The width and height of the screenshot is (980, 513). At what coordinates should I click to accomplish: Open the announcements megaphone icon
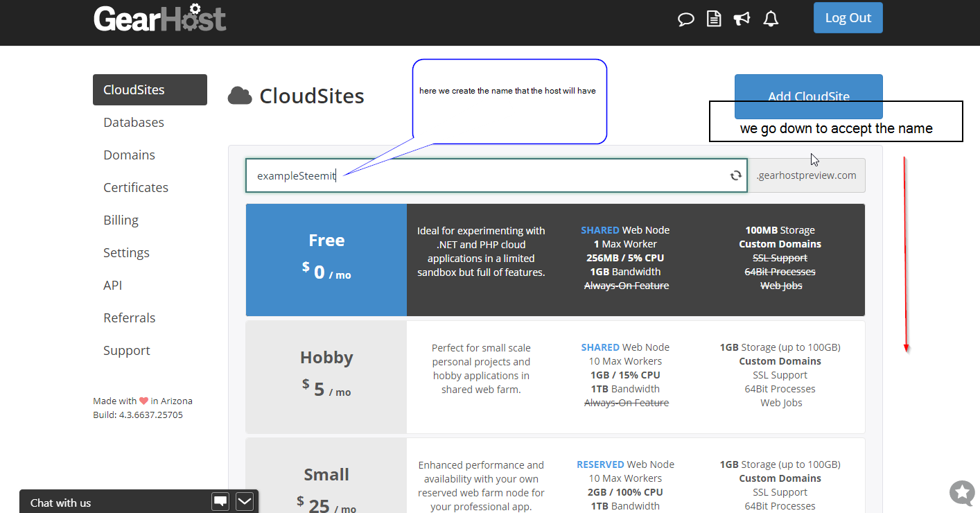742,19
